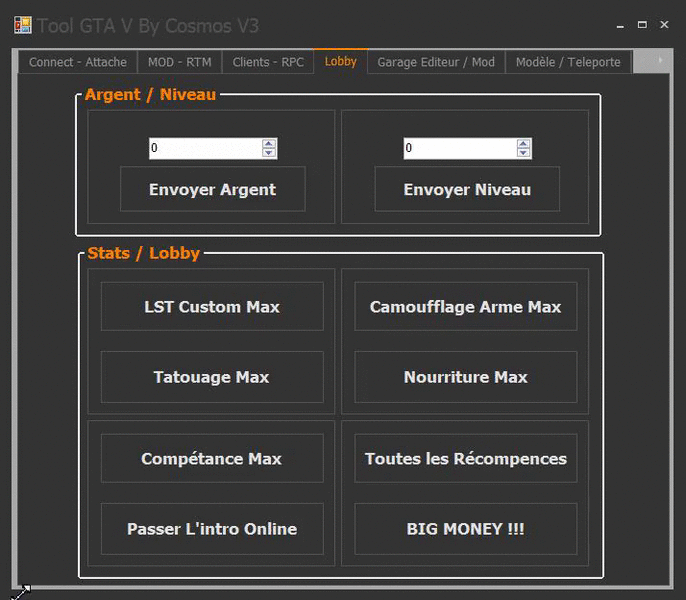
Task: Click Passer L'intro Online
Action: coord(212,529)
